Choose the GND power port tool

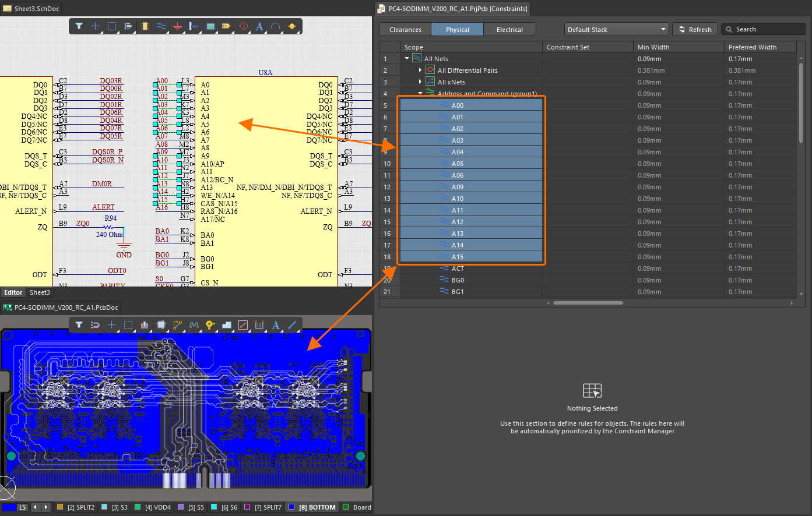[177, 26]
